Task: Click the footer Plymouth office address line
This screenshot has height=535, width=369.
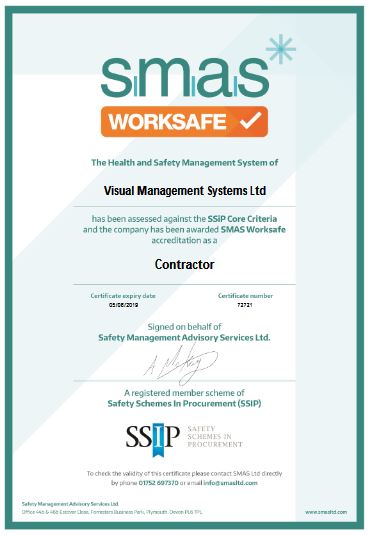Action: (112, 512)
